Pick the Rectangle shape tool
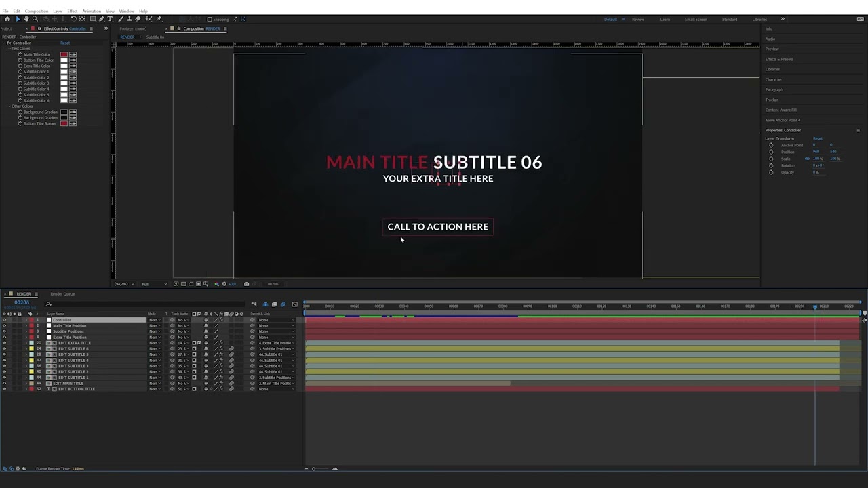This screenshot has width=868, height=488. (x=93, y=19)
